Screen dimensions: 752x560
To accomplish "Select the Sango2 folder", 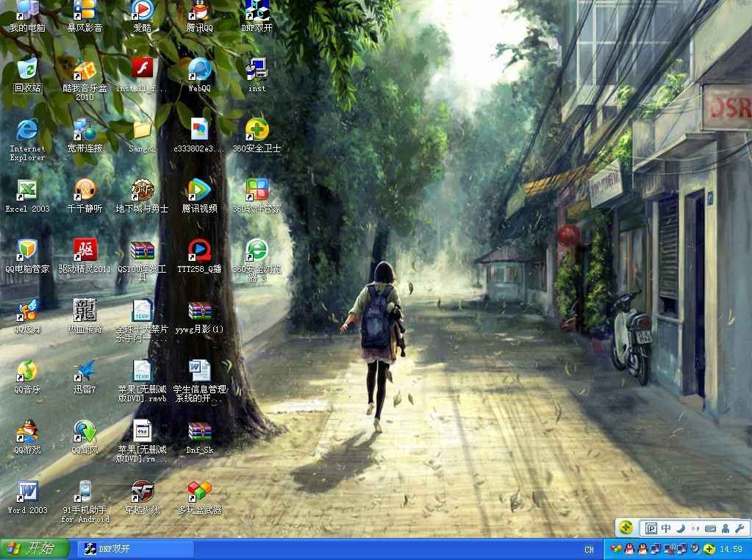I will click(x=142, y=136).
